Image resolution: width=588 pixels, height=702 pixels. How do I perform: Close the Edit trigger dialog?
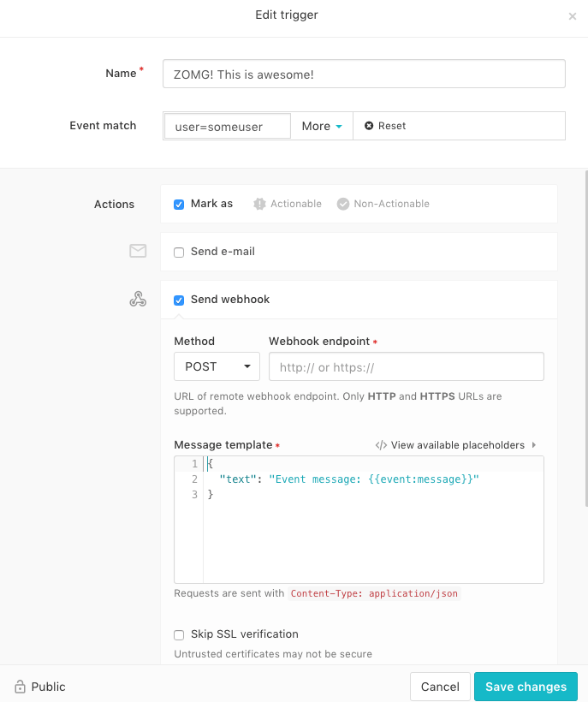tap(572, 16)
